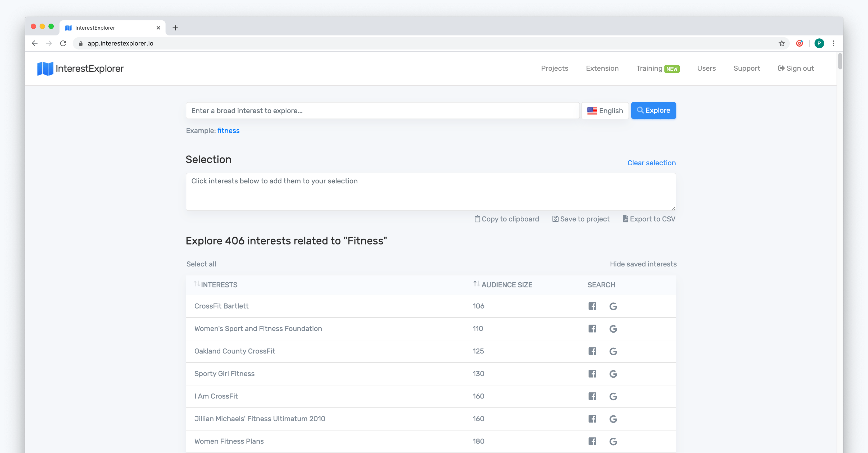
Task: Open Projects in top navigation
Action: 554,69
